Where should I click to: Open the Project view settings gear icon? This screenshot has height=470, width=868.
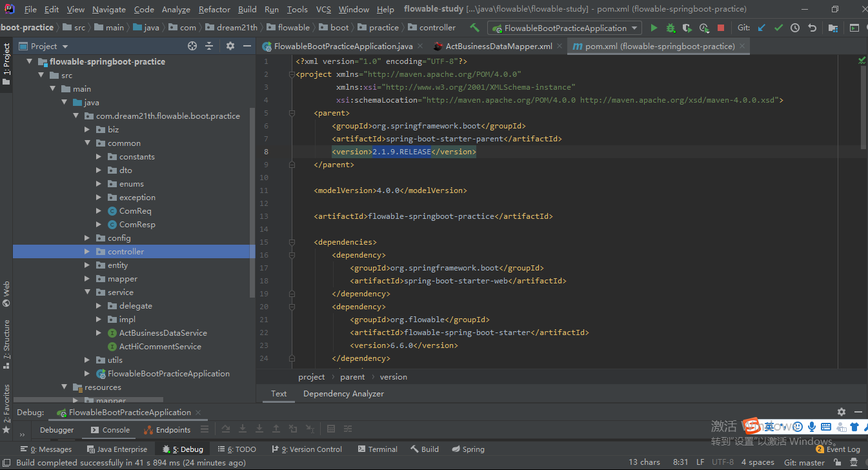point(230,46)
